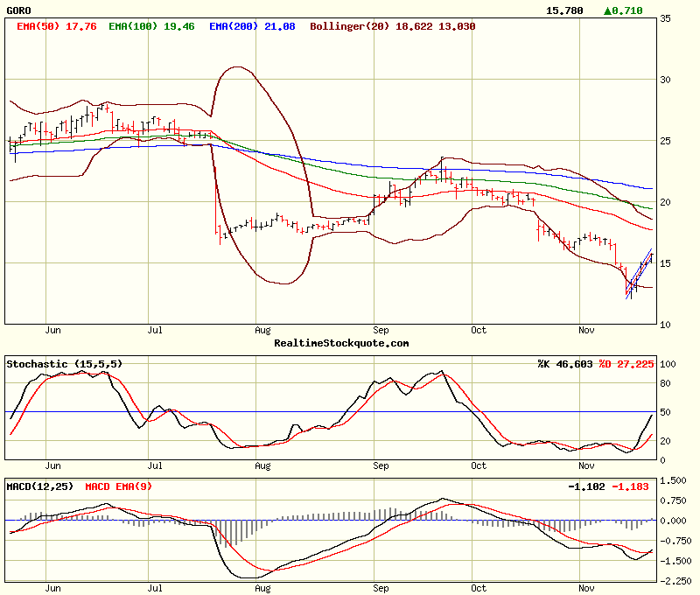Image resolution: width=700 pixels, height=595 pixels.
Task: Click the 30 price axis label
Action: tap(665, 80)
